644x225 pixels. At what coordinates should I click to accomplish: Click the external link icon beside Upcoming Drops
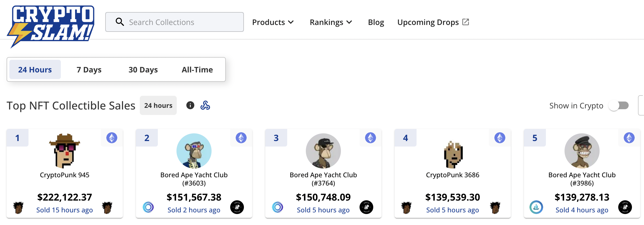466,22
